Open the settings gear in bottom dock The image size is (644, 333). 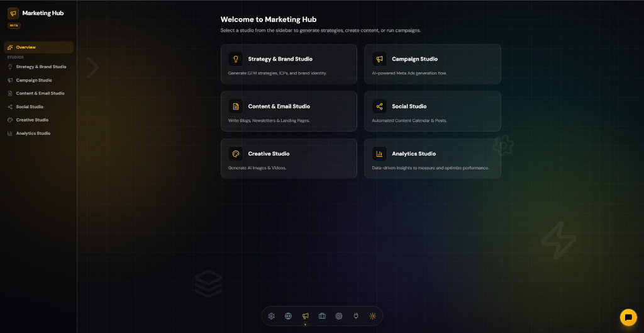(271, 316)
